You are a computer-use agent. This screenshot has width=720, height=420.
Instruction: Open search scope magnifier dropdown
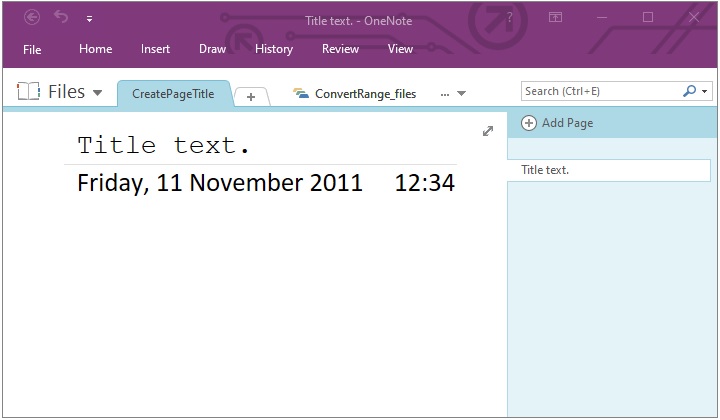[x=695, y=91]
